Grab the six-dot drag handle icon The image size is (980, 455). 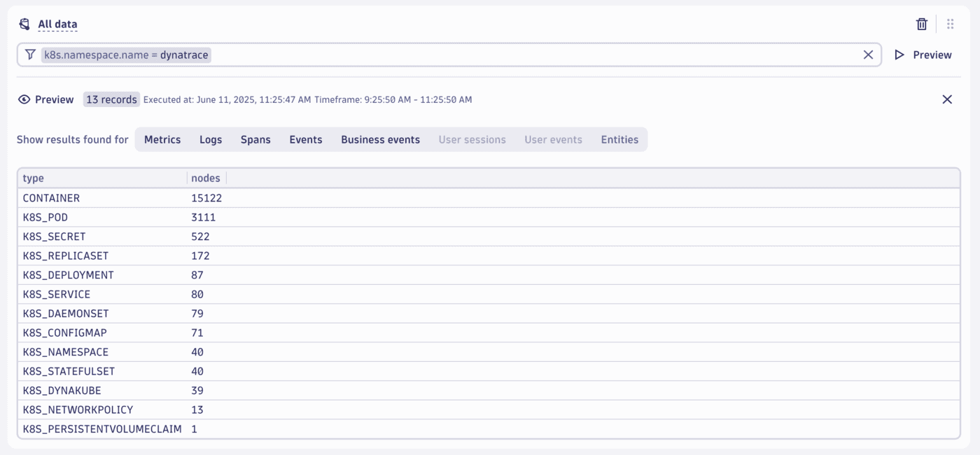point(950,23)
